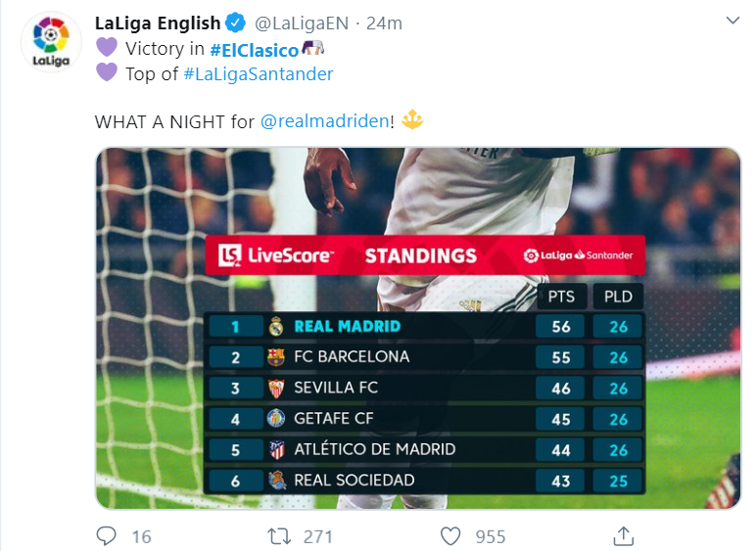Click the Real Madrid crest in standings

276,326
